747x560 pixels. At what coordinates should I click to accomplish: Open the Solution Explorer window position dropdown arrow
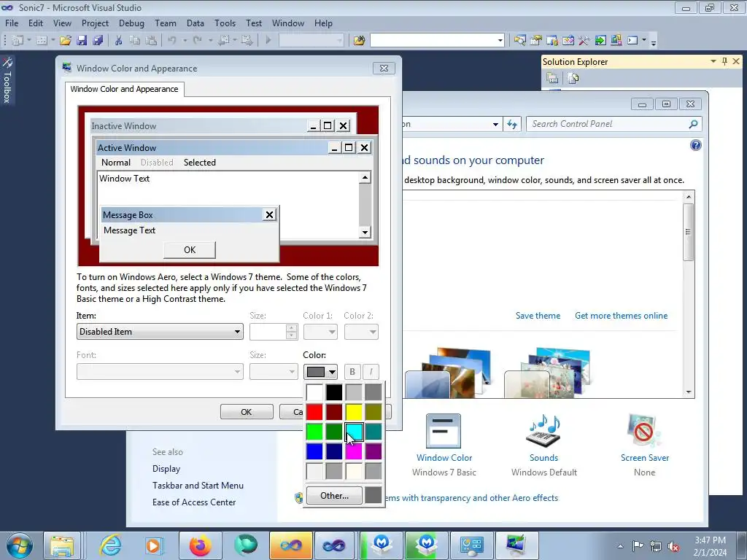713,61
